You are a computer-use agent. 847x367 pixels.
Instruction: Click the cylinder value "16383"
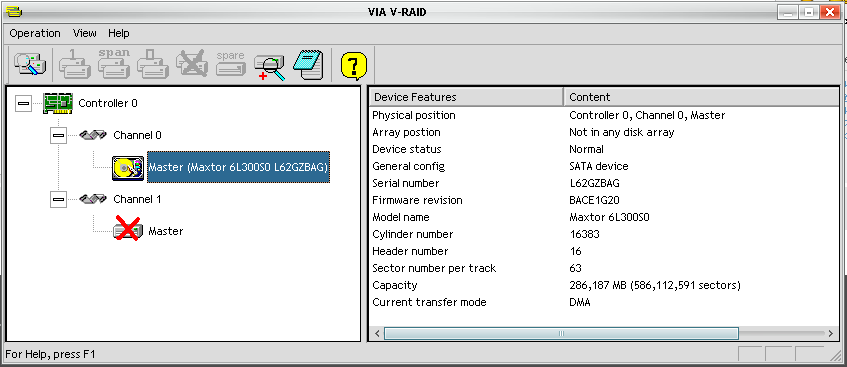[584, 235]
